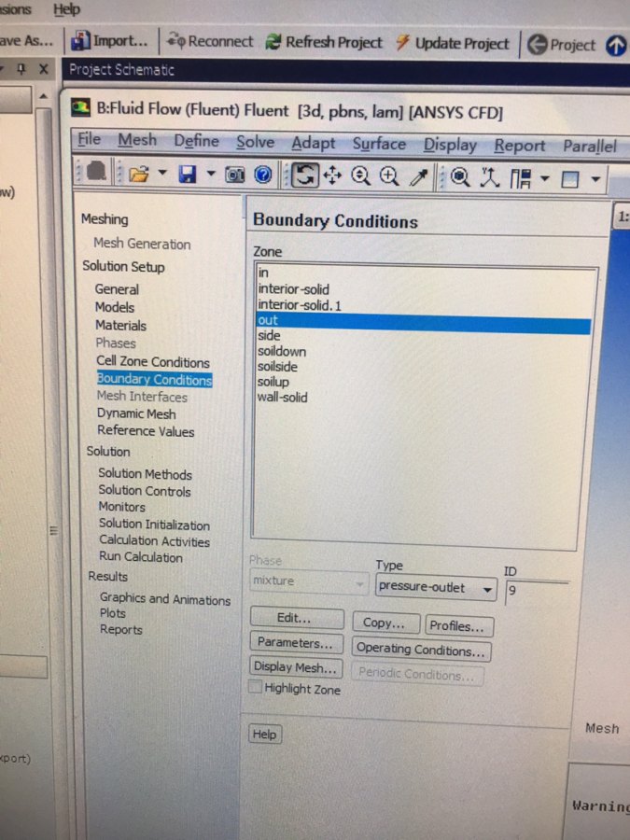Click the ID input field

pos(538,591)
